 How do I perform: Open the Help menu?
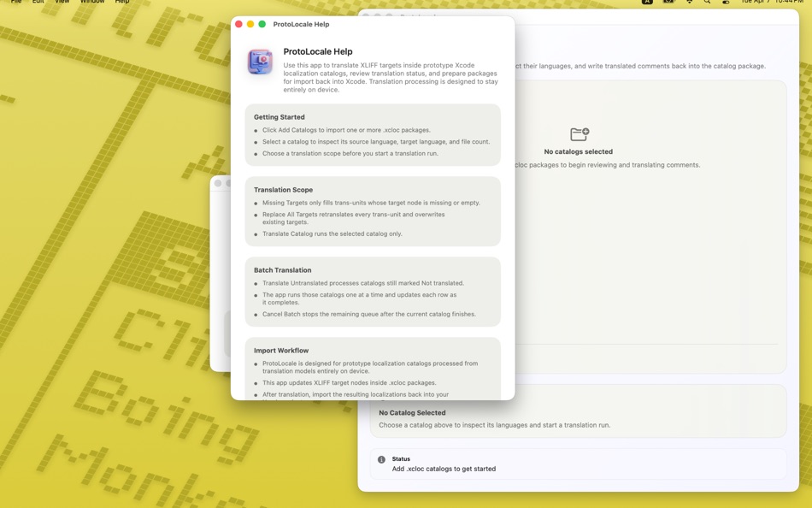point(120,3)
